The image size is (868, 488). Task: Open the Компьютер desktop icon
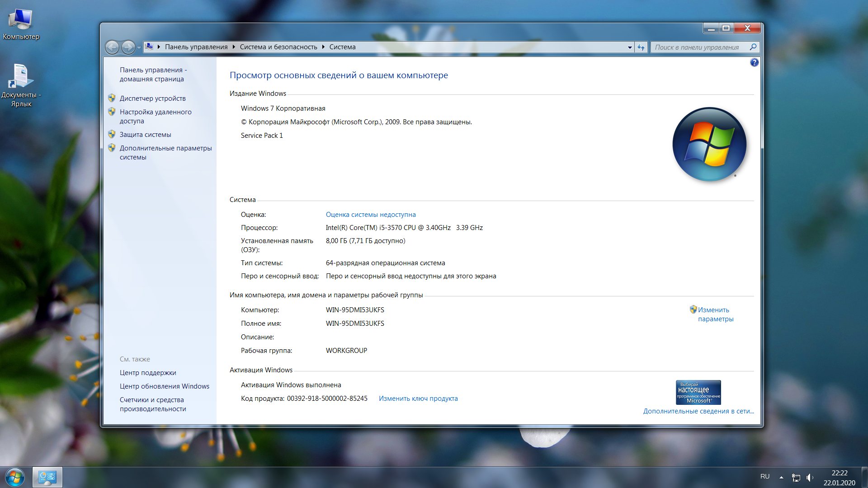tap(21, 24)
